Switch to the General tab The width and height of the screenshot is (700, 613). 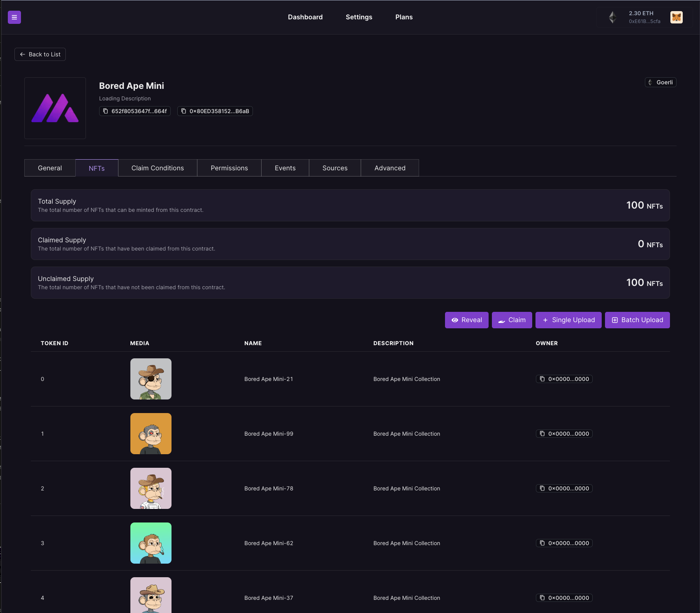point(50,168)
